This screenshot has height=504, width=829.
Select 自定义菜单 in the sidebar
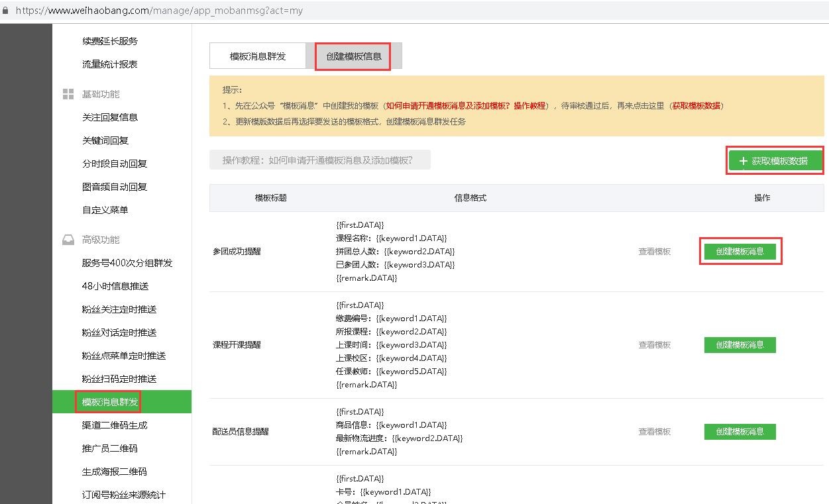[105, 210]
